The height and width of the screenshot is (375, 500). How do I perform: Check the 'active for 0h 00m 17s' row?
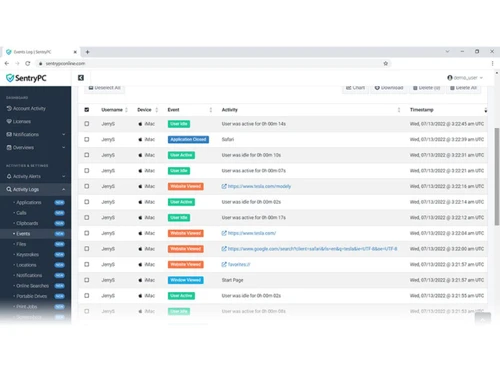coord(87,217)
